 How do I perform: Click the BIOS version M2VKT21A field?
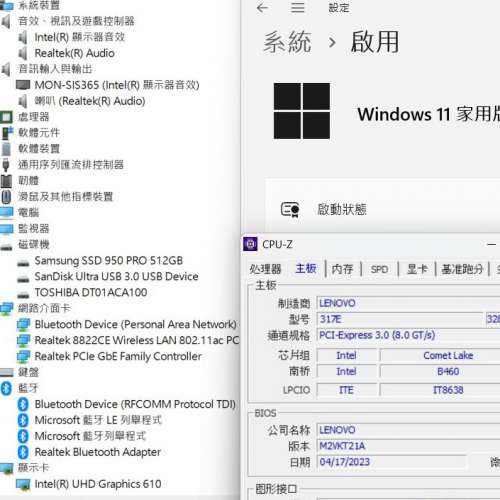click(408, 446)
